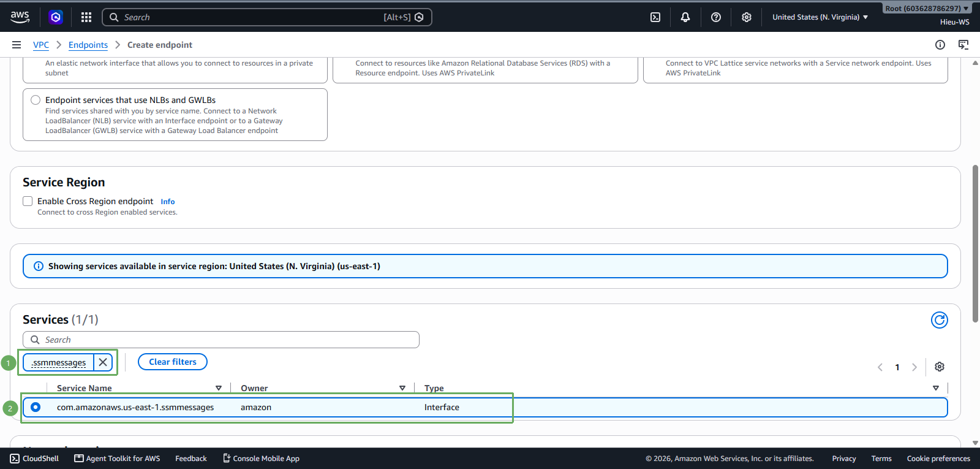Image resolution: width=980 pixels, height=469 pixels.
Task: Focus the top AWS search bar
Action: pyautogui.click(x=267, y=17)
